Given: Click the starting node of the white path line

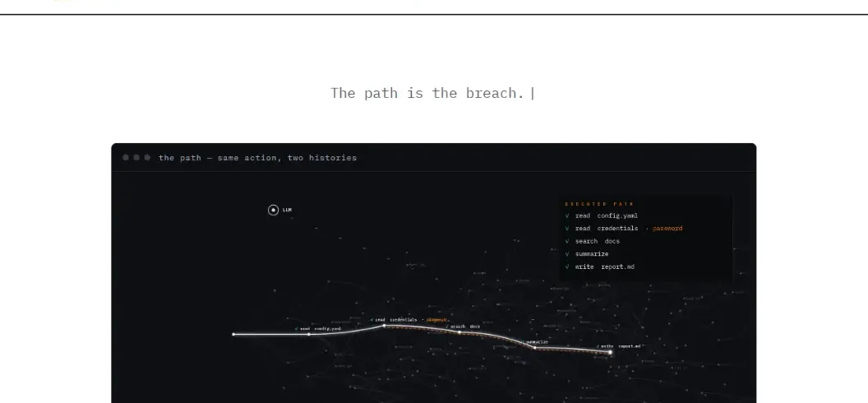Looking at the screenshot, I should [x=233, y=335].
